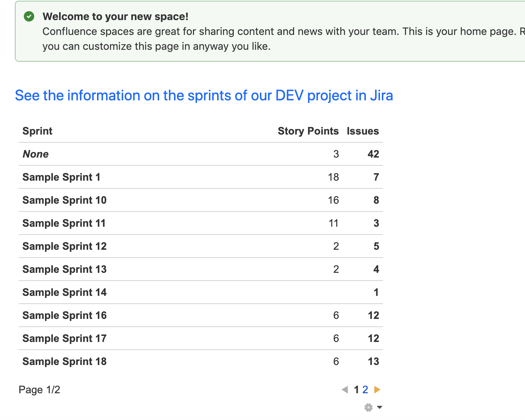Image resolution: width=525 pixels, height=420 pixels.
Task: Select the Sample Sprint 12 row
Action: point(64,246)
